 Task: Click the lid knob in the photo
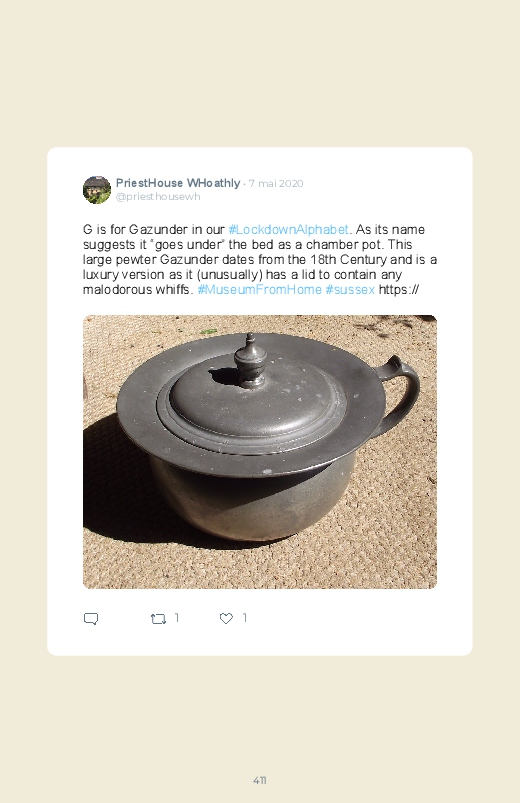(250, 360)
